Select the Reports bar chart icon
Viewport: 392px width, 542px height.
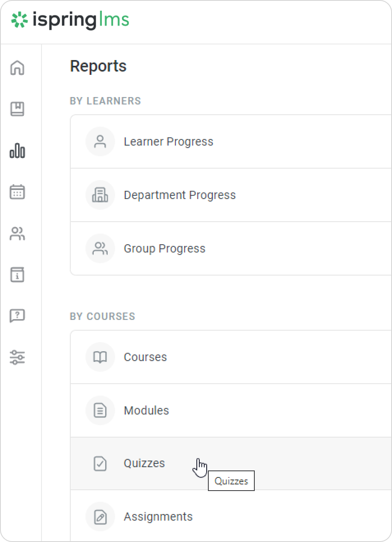(x=17, y=151)
